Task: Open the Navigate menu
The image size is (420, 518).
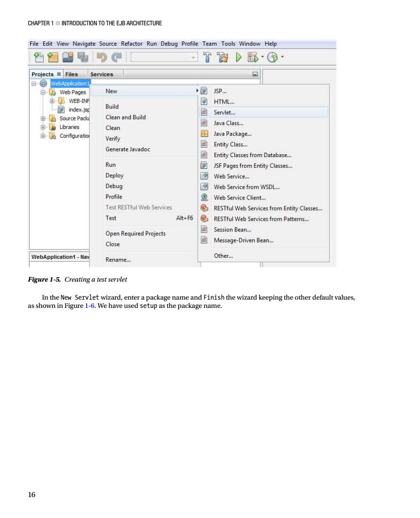Action: (x=84, y=44)
